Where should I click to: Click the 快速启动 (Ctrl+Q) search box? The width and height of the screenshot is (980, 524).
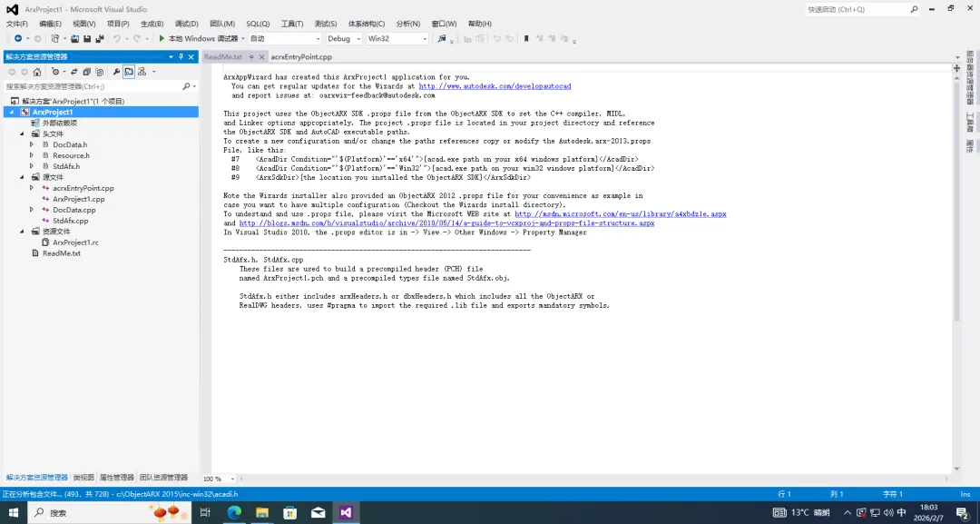click(x=863, y=9)
